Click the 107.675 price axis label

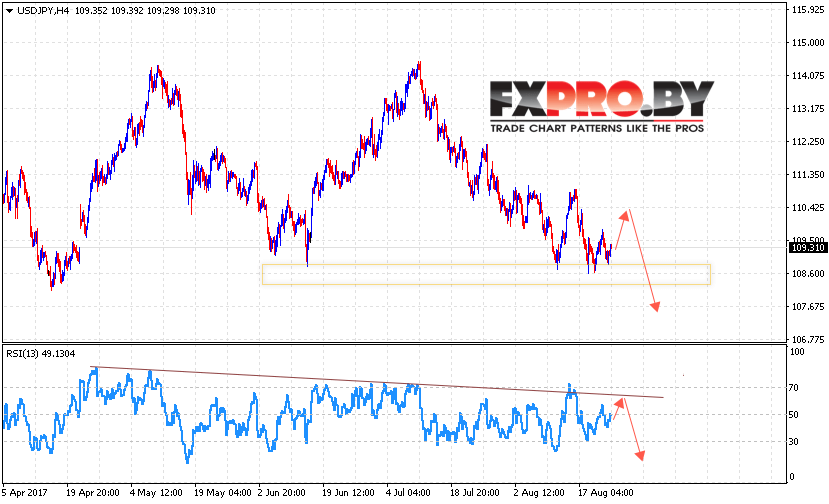(808, 307)
